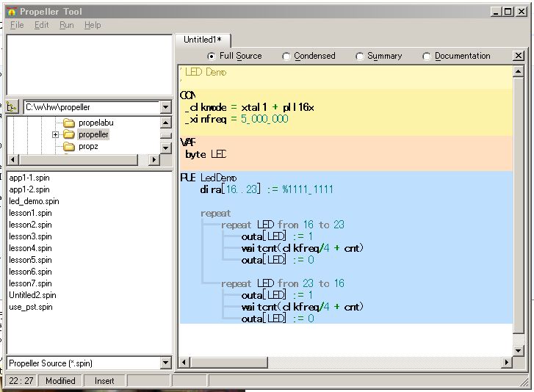Open the directory path dropdown

tap(165, 108)
